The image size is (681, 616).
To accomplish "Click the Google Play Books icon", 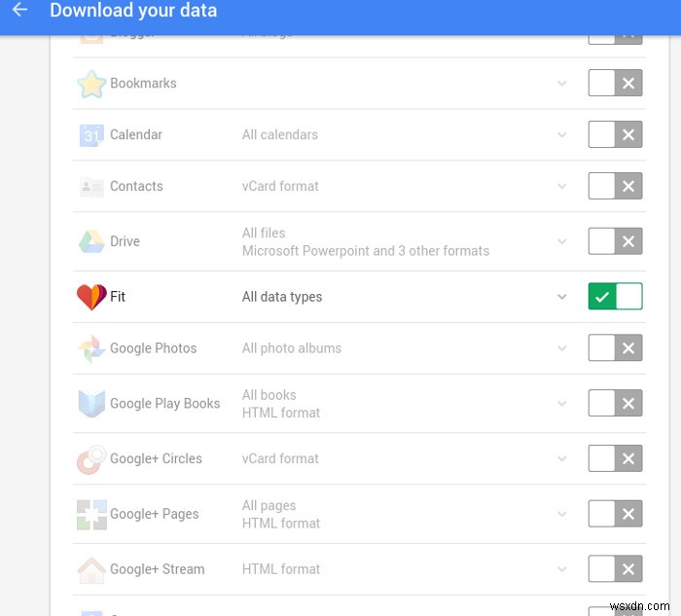I will click(91, 404).
